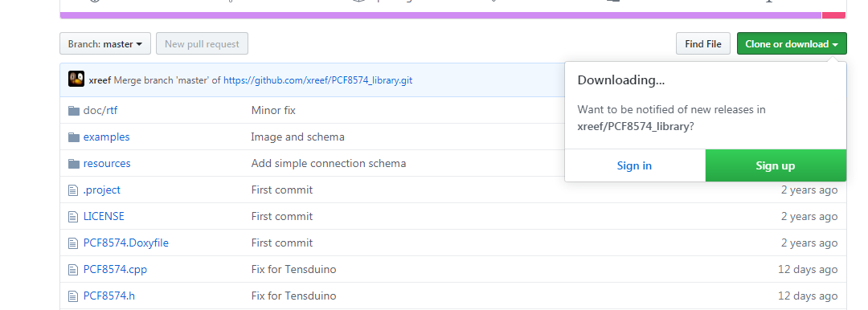Open the PCF8574.h file
The width and height of the screenshot is (868, 310).
109,296
